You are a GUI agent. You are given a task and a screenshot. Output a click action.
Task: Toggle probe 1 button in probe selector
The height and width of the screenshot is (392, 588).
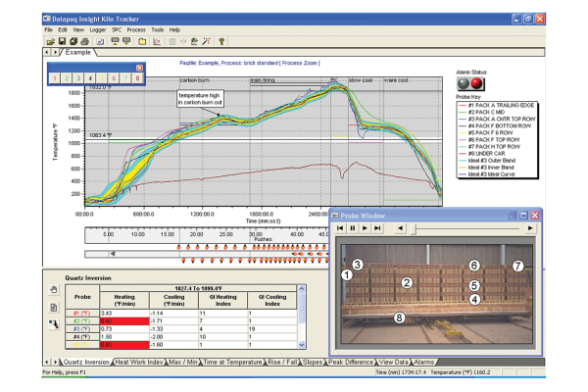56,77
